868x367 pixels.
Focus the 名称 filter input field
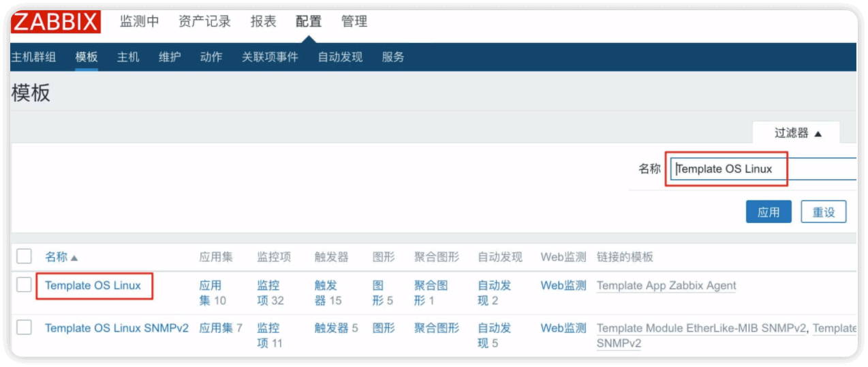pyautogui.click(x=763, y=168)
